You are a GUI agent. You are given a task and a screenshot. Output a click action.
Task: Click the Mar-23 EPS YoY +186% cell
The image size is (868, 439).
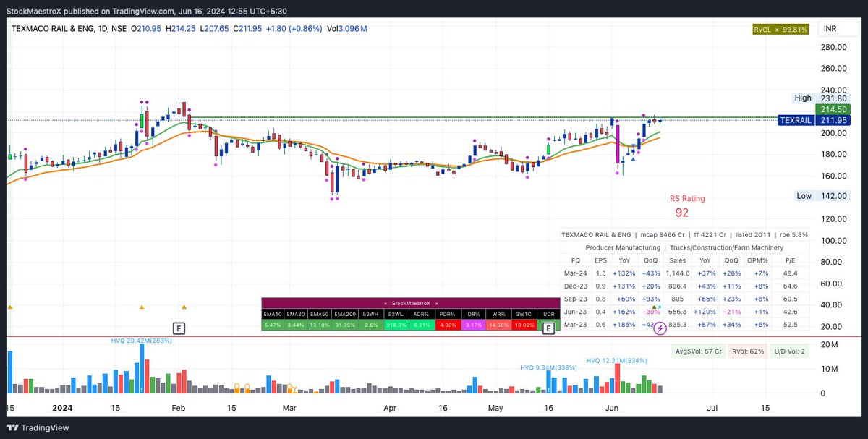(624, 325)
